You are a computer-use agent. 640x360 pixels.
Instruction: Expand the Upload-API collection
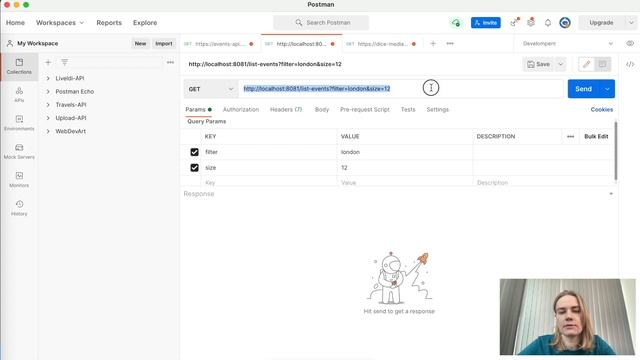pyautogui.click(x=48, y=118)
